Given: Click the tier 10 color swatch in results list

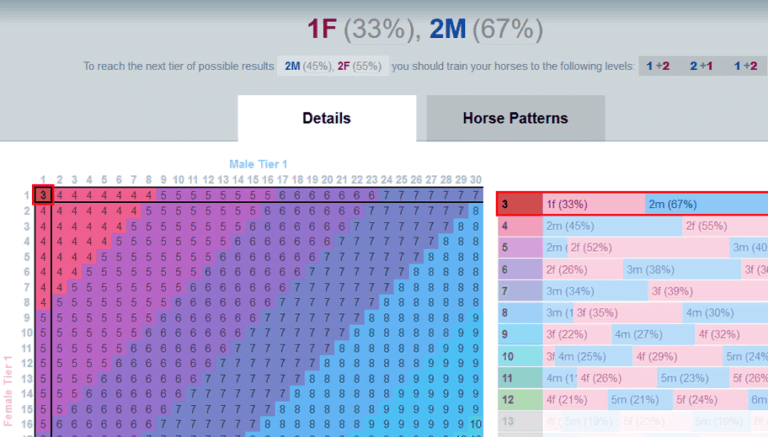Looking at the screenshot, I should (520, 356).
